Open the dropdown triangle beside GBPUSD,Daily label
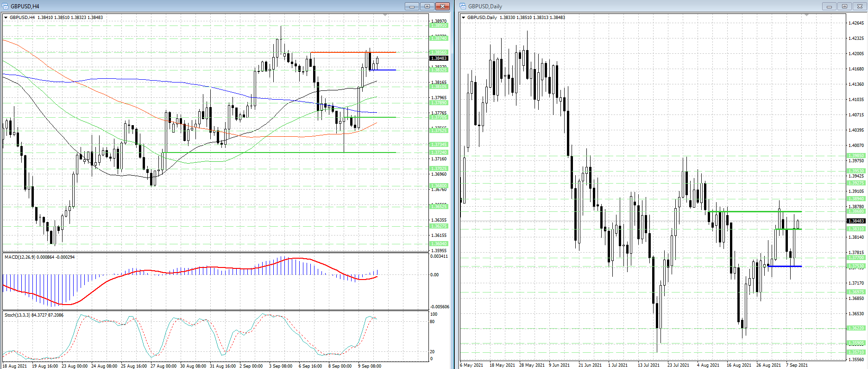The width and height of the screenshot is (868, 369). 464,18
